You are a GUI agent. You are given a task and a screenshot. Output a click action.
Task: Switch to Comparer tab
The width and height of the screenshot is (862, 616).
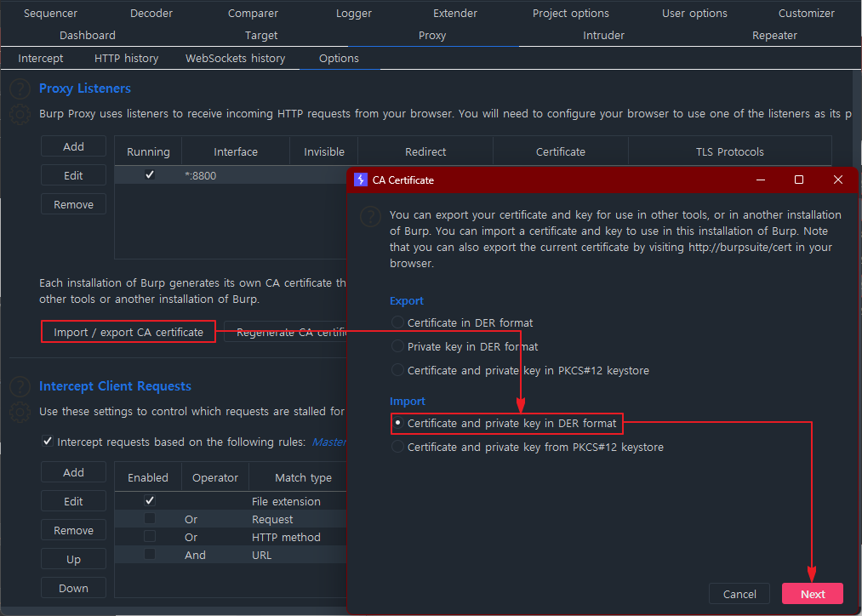[253, 14]
